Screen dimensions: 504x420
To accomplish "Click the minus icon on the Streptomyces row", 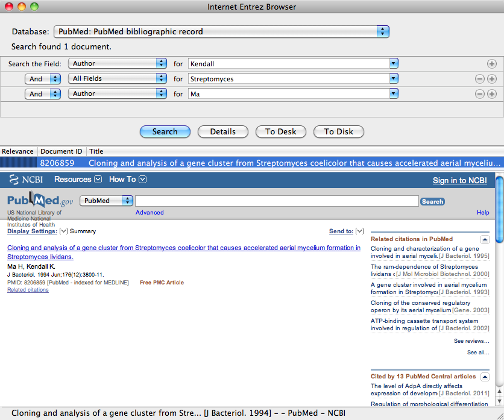I will point(480,78).
